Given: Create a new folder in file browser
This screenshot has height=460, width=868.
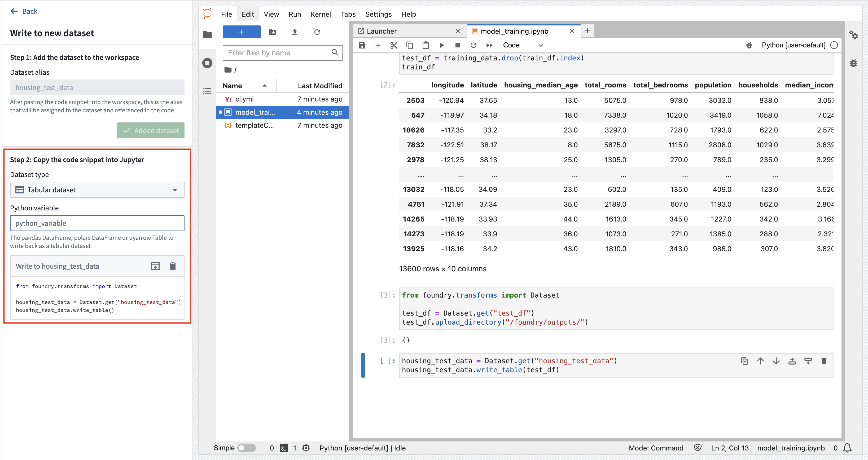Looking at the screenshot, I should [x=273, y=32].
